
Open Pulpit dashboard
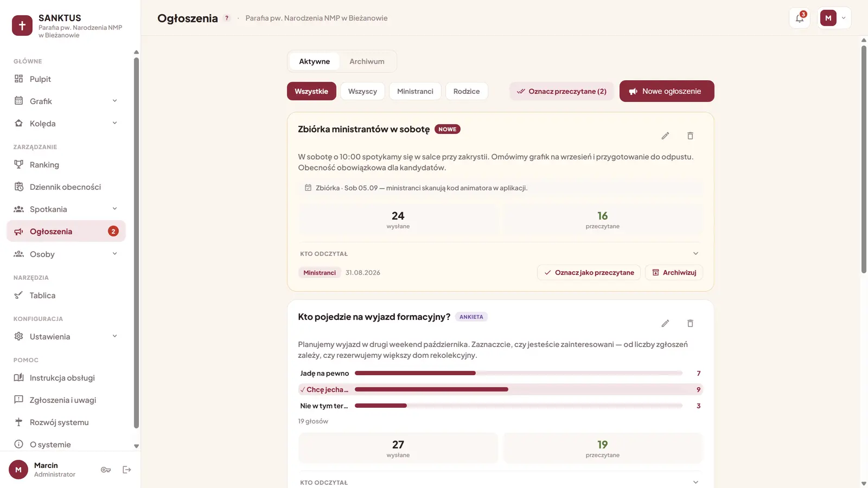(x=66, y=79)
